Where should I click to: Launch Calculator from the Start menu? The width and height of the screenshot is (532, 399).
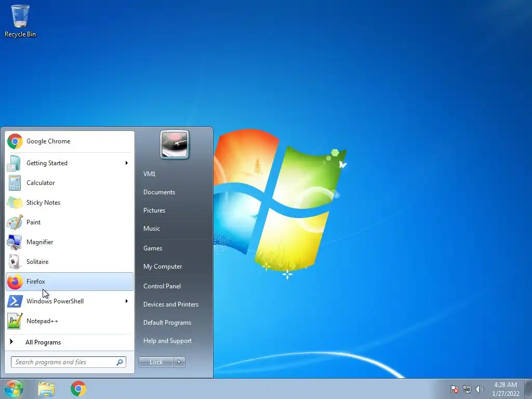click(70, 183)
